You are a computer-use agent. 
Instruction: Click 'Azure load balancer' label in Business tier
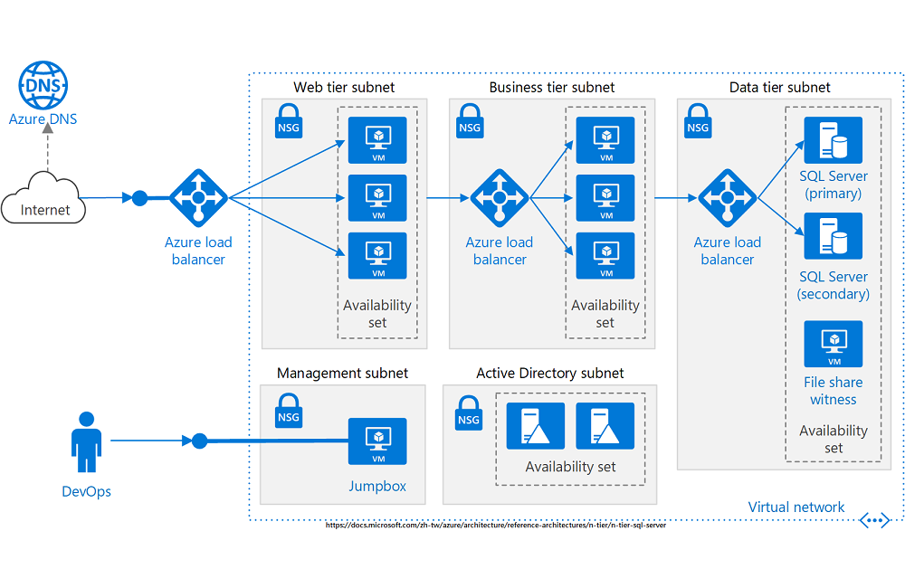500,251
